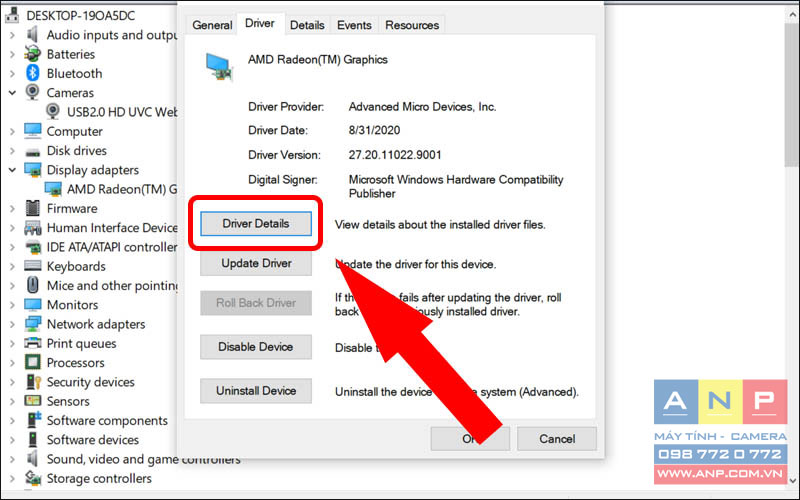
Task: Expand the Network adapters node
Action: [x=12, y=324]
